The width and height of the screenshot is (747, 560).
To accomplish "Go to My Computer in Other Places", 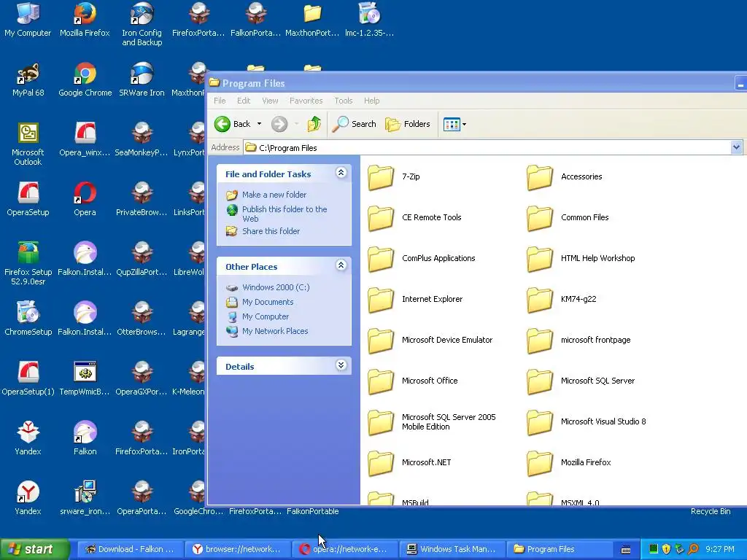I will tap(266, 316).
